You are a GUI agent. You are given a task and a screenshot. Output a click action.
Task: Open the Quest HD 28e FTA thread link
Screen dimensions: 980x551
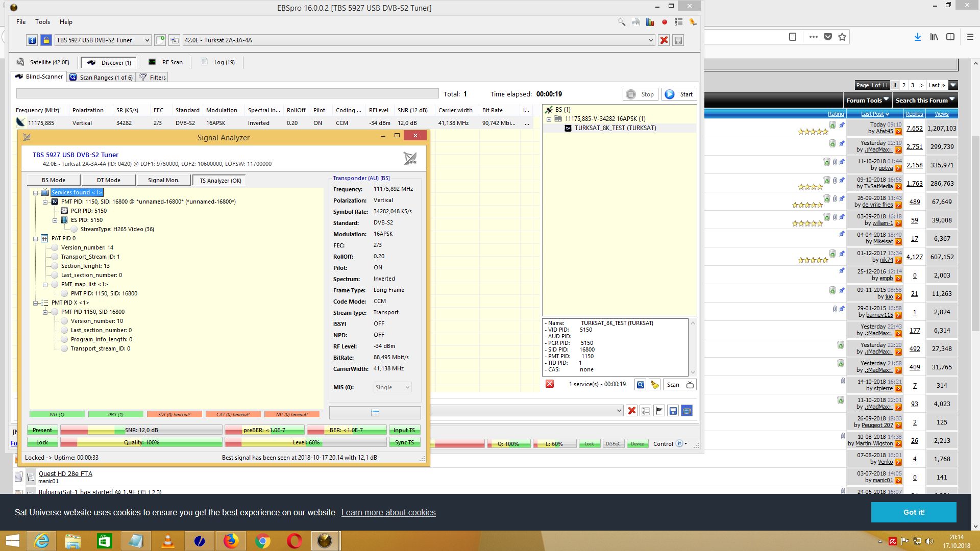click(x=65, y=473)
